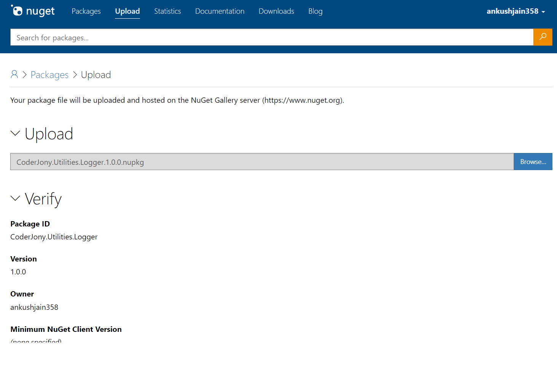Screen dimensions: 557x392
Task: Click the NuGet Gallery server notice text
Action: (177, 100)
